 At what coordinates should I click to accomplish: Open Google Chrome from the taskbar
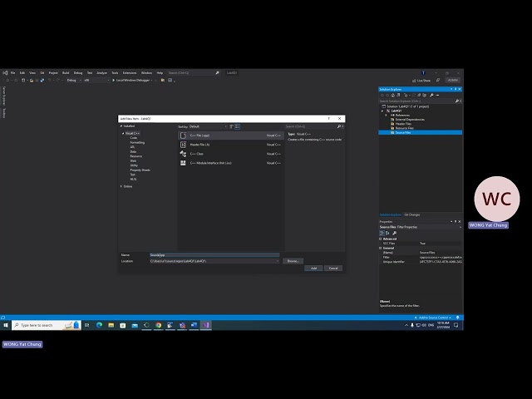(159, 325)
